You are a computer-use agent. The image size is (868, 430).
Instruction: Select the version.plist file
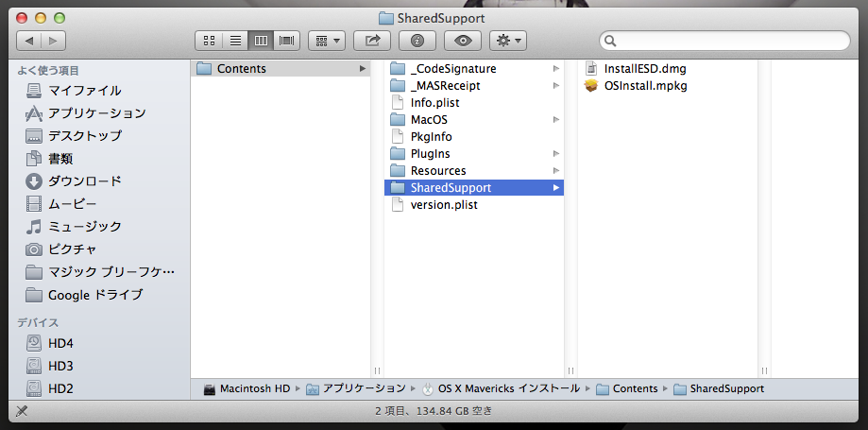(x=474, y=204)
